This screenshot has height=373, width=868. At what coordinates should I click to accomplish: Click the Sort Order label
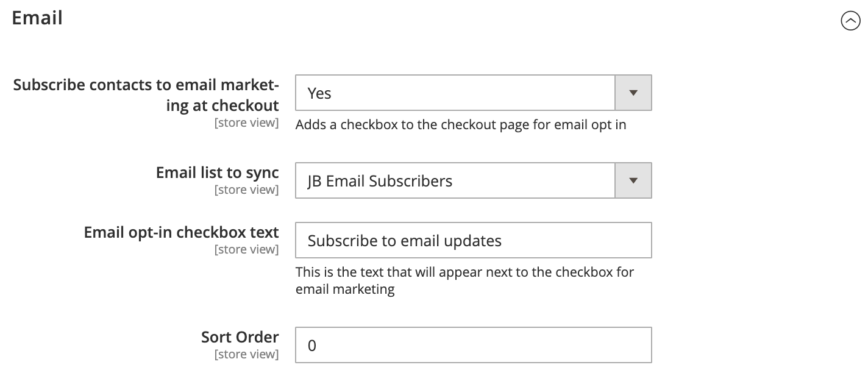pyautogui.click(x=240, y=337)
